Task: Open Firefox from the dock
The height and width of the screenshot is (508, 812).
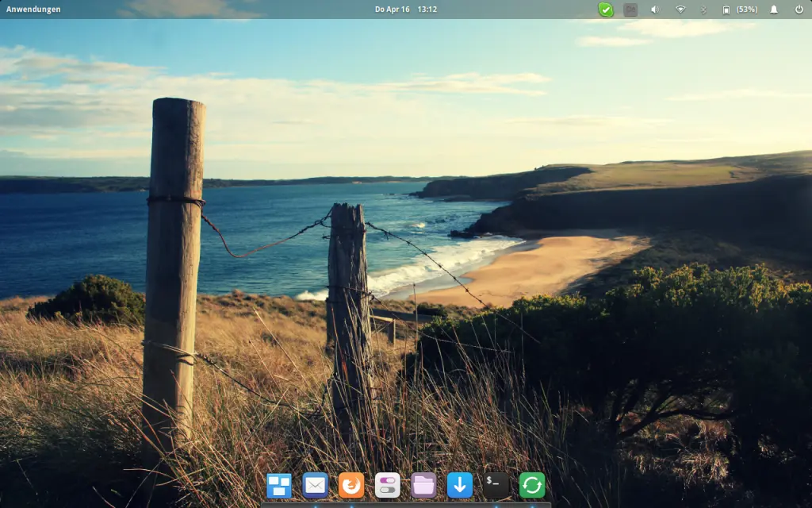Action: 350,485
